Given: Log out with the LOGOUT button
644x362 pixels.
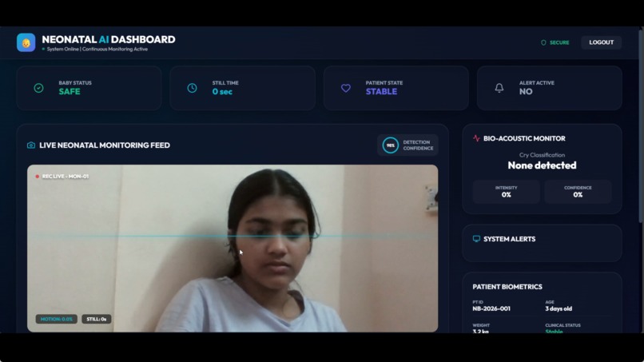Looking at the screenshot, I should pyautogui.click(x=602, y=42).
